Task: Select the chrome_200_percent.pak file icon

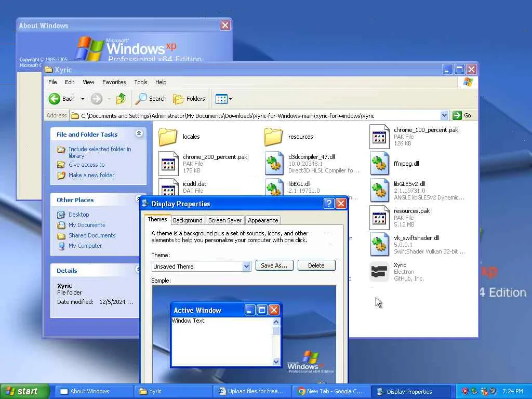Action: 168,164
